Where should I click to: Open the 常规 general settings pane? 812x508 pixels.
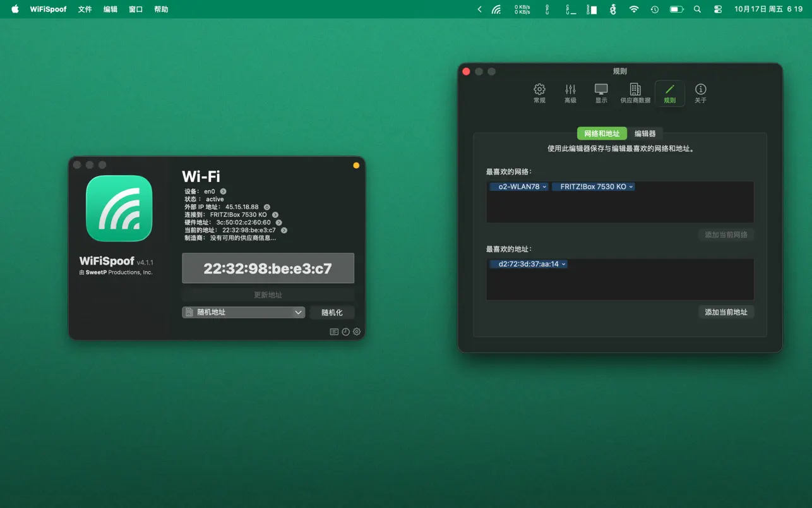(539, 94)
